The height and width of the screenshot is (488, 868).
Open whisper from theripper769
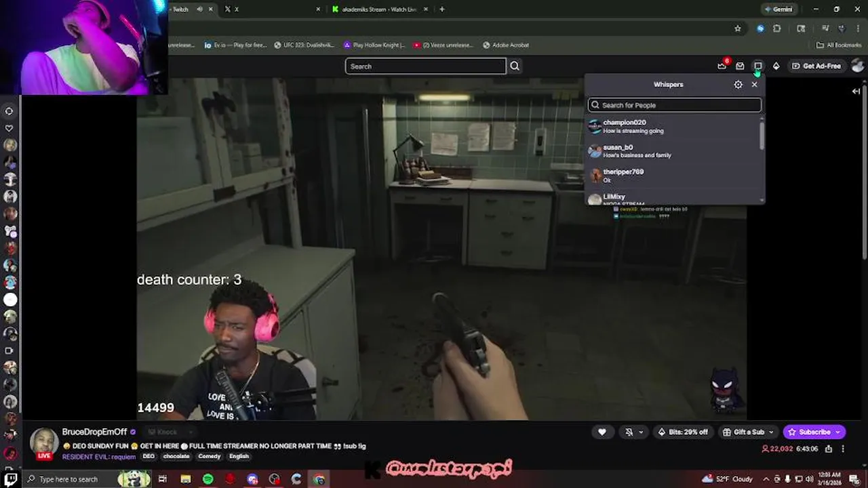point(674,176)
